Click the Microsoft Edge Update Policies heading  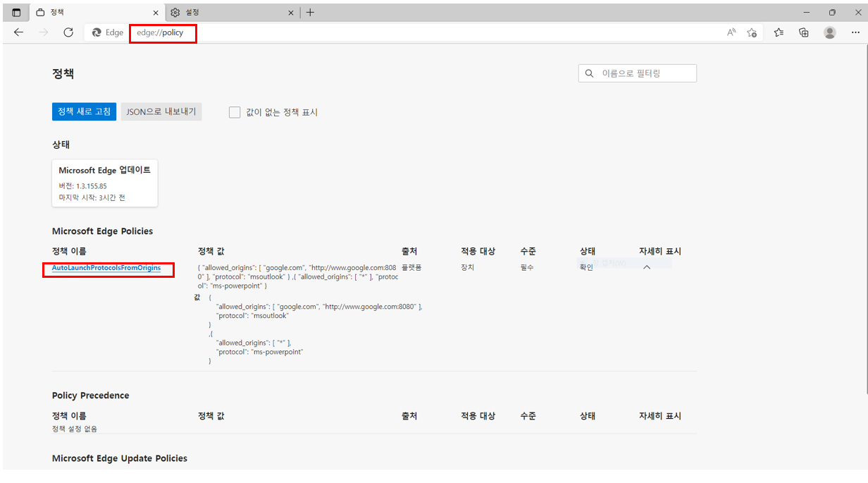coord(120,458)
